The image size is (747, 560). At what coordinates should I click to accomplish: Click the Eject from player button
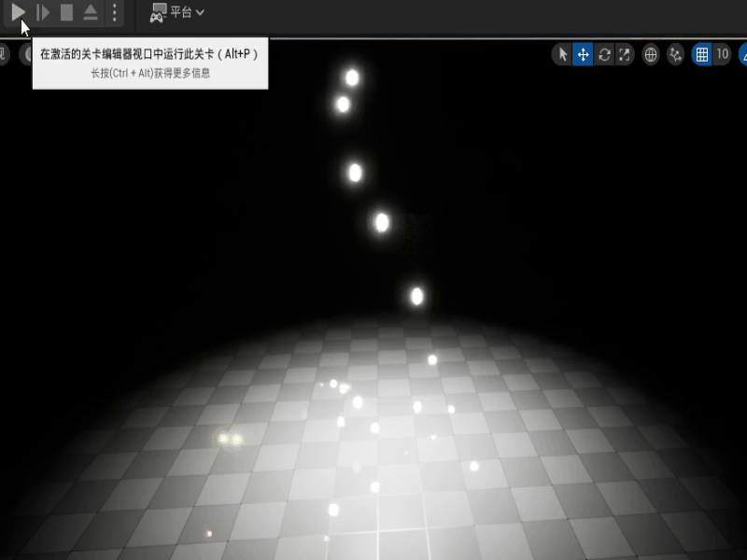pyautogui.click(x=91, y=12)
